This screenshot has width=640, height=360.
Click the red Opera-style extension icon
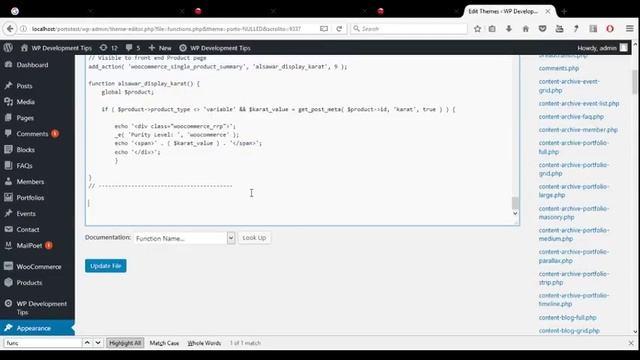click(610, 29)
